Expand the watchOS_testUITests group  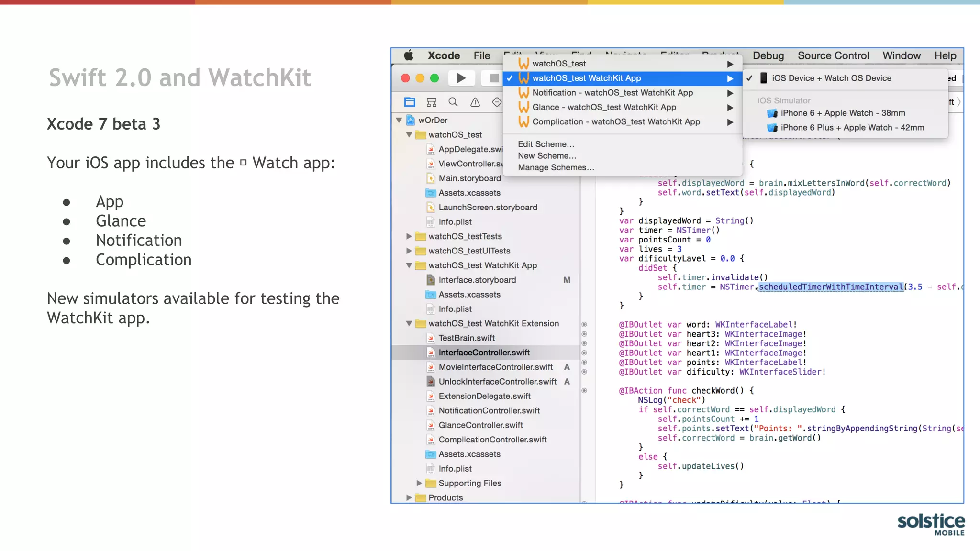409,251
